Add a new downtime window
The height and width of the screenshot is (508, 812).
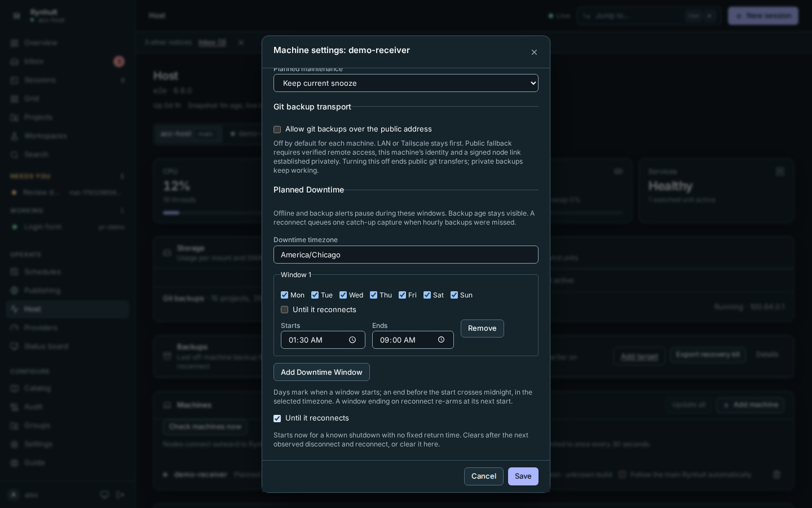(x=321, y=372)
